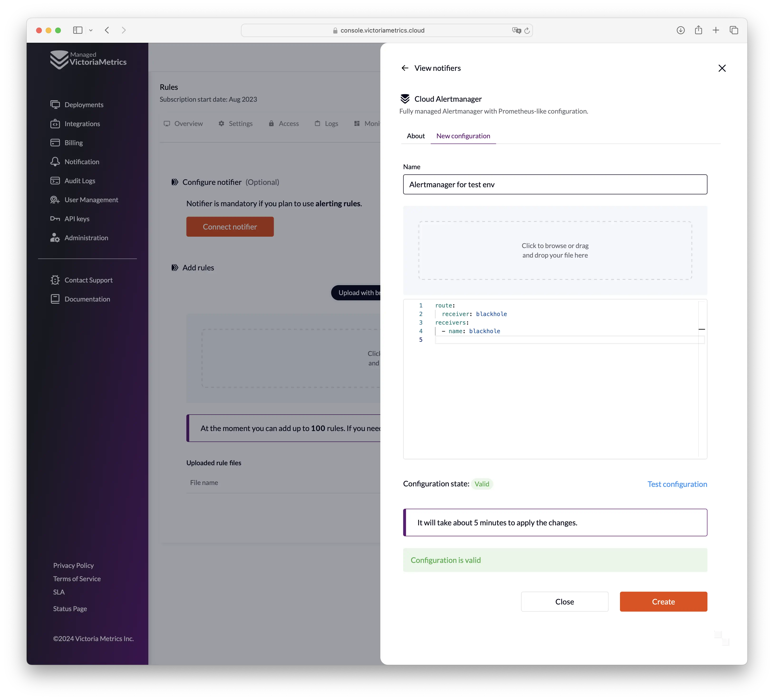Screen dimensions: 774x700
Task: Click the Billing sidebar menu item
Action: point(73,142)
